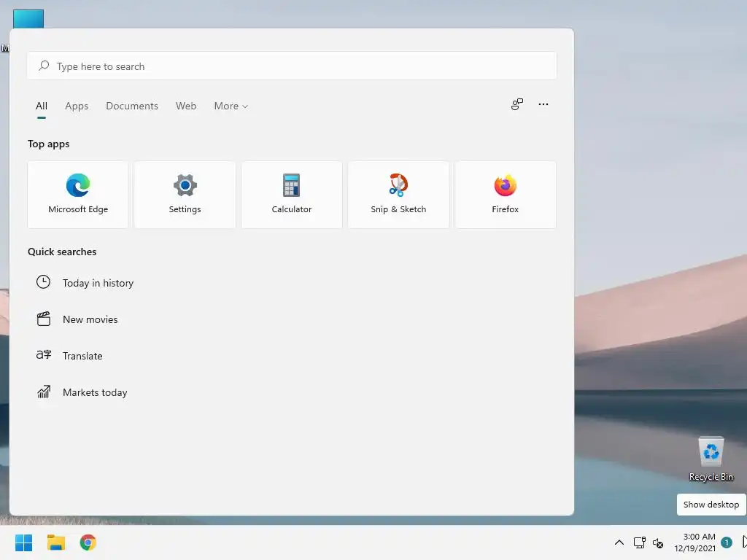Open the clock showing 3:00 AM
Viewport: 747px width, 560px height.
pos(694,542)
